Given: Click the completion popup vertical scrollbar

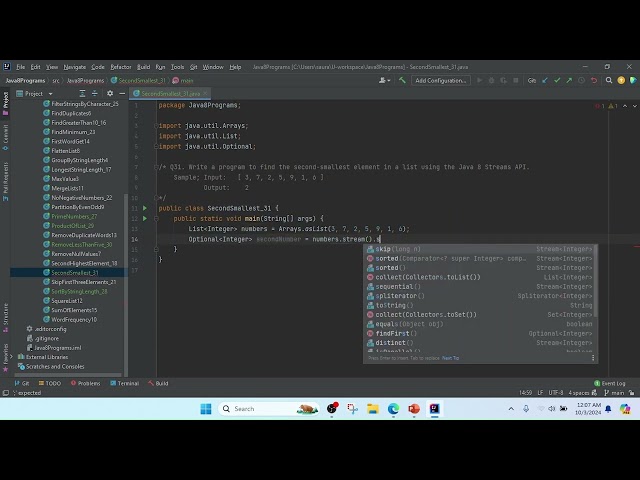Looking at the screenshot, I should 596,281.
